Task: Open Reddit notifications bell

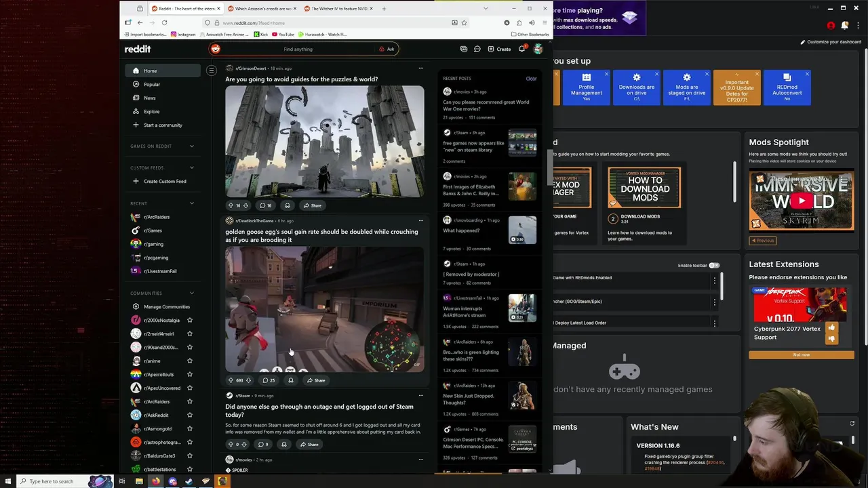Action: 521,49
